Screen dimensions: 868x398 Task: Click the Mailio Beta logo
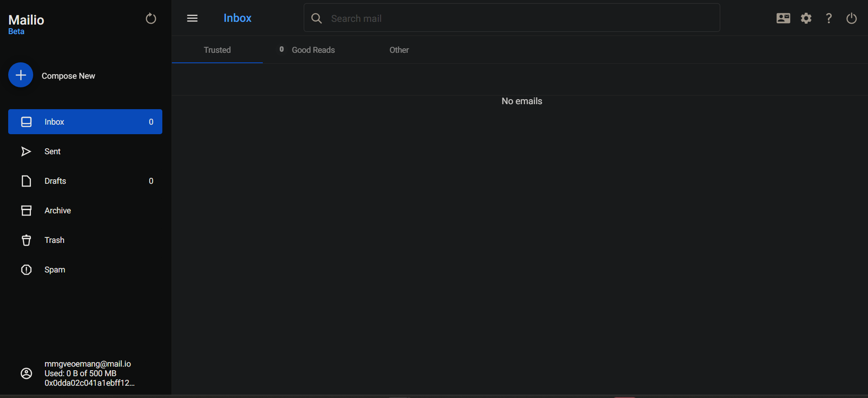click(x=26, y=24)
